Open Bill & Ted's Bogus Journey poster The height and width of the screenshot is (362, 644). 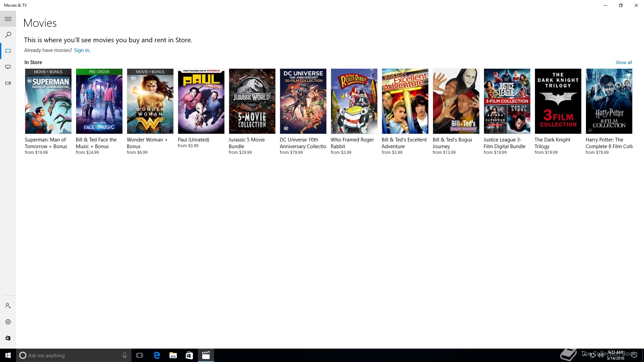tap(456, 101)
